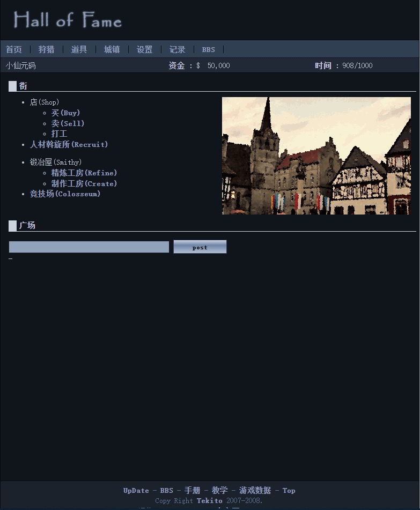Visit the 精炼工房(Refine) workshop
420x510 pixels.
coord(84,173)
